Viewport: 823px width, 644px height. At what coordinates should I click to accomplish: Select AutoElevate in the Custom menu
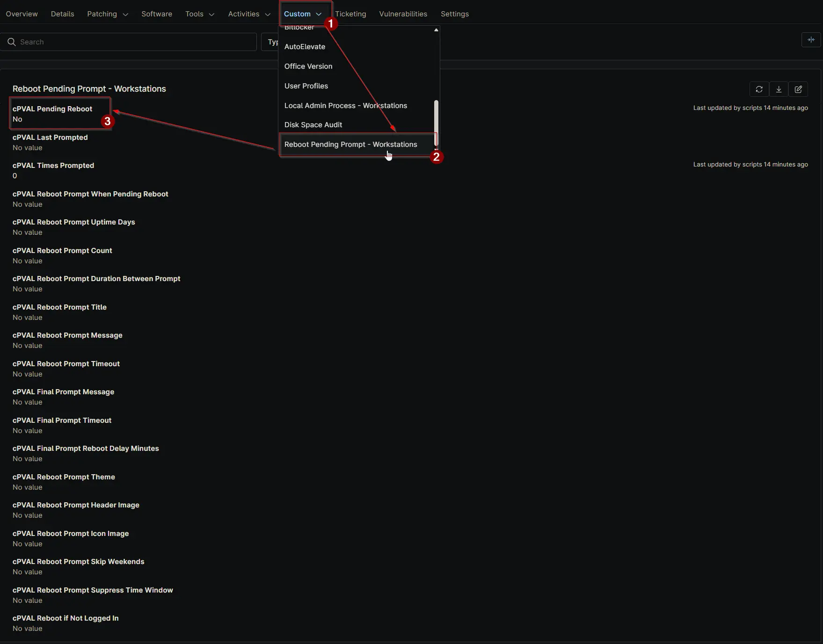point(305,47)
